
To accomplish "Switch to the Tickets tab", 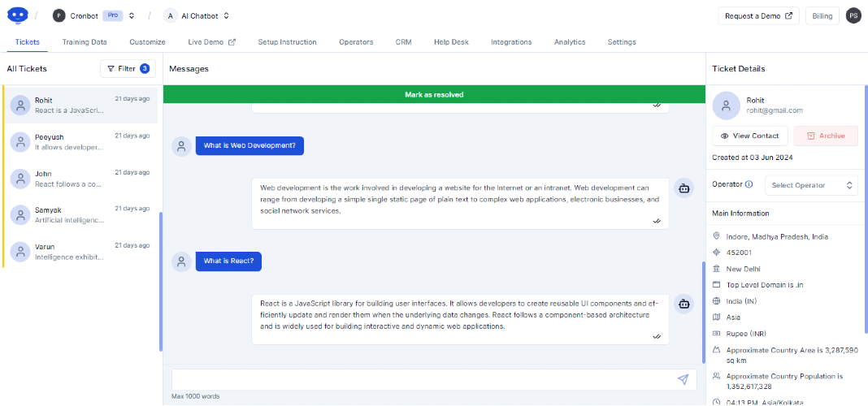I will [27, 42].
